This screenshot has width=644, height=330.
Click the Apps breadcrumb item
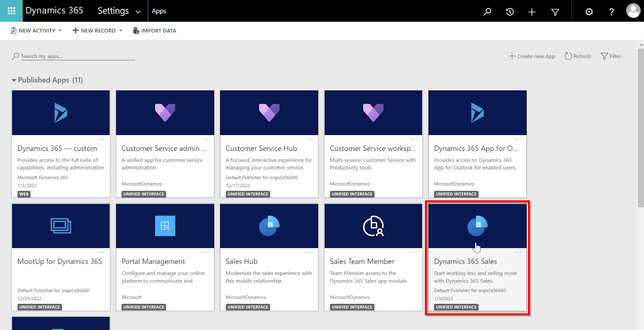pyautogui.click(x=159, y=11)
